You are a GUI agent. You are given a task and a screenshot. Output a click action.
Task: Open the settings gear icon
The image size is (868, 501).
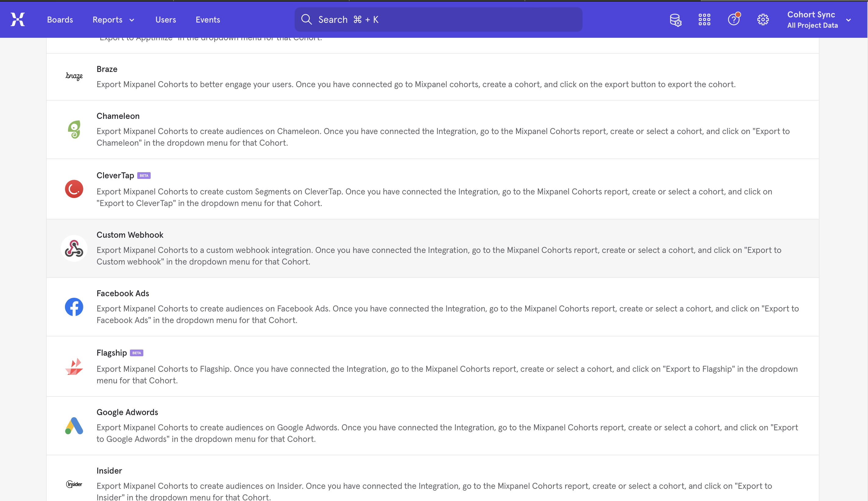click(x=763, y=20)
